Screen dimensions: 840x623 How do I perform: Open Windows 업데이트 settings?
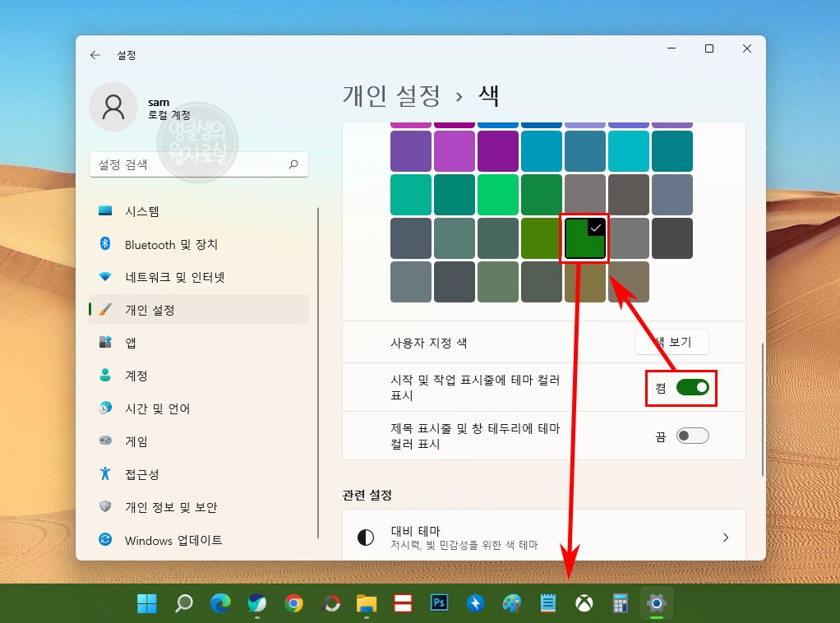point(199,540)
